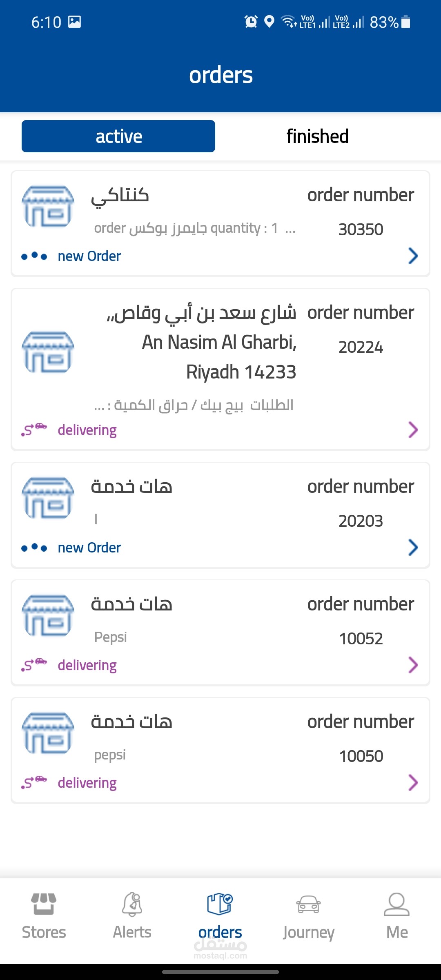441x980 pixels.
Task: Expand order 20203 using chevron
Action: click(413, 548)
